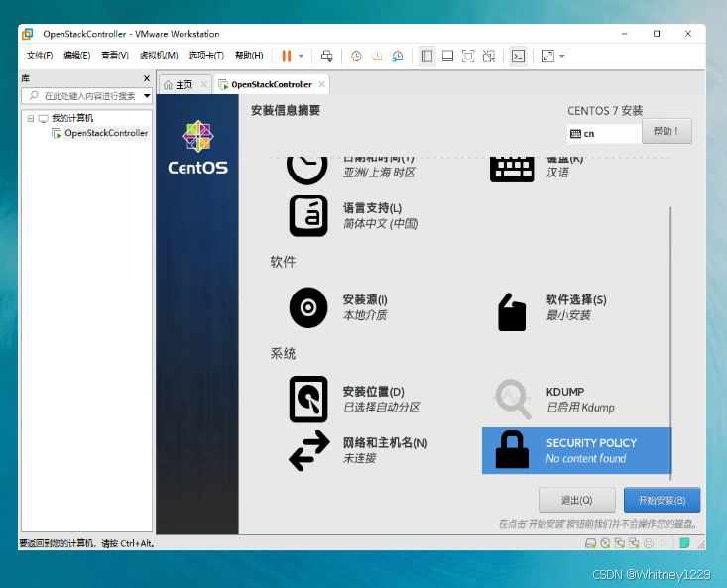Image resolution: width=727 pixels, height=588 pixels.
Task: Open the 查看(V) menu
Action: (115, 56)
